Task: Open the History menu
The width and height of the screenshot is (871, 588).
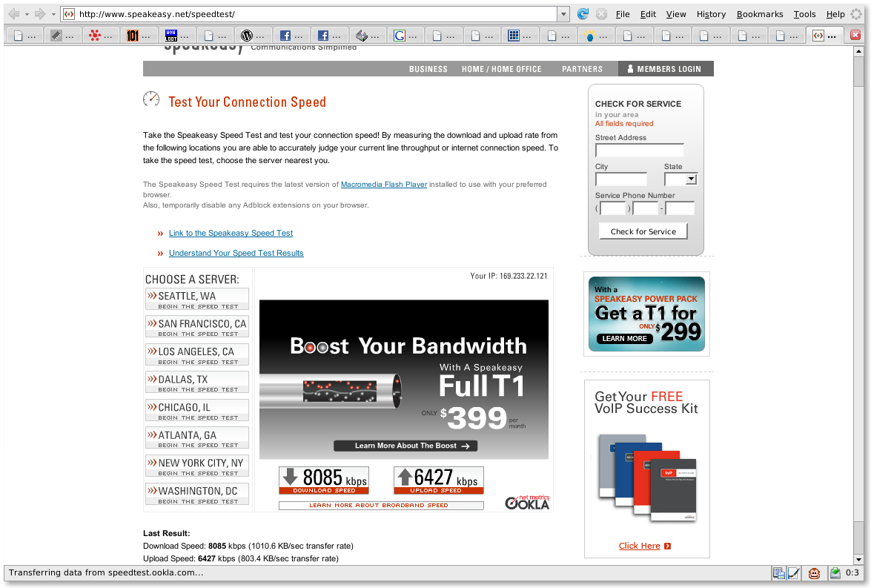Action: 711,14
